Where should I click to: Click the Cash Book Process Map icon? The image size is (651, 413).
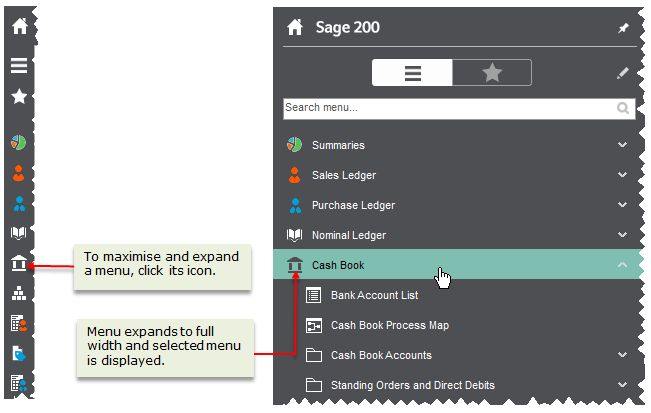313,325
